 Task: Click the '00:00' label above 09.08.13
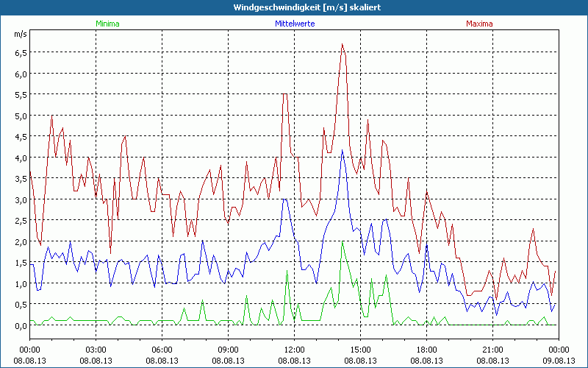pos(559,350)
